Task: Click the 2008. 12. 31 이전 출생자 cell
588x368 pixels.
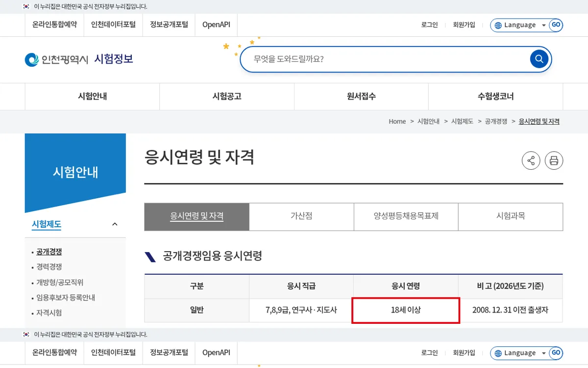Action: click(511, 310)
